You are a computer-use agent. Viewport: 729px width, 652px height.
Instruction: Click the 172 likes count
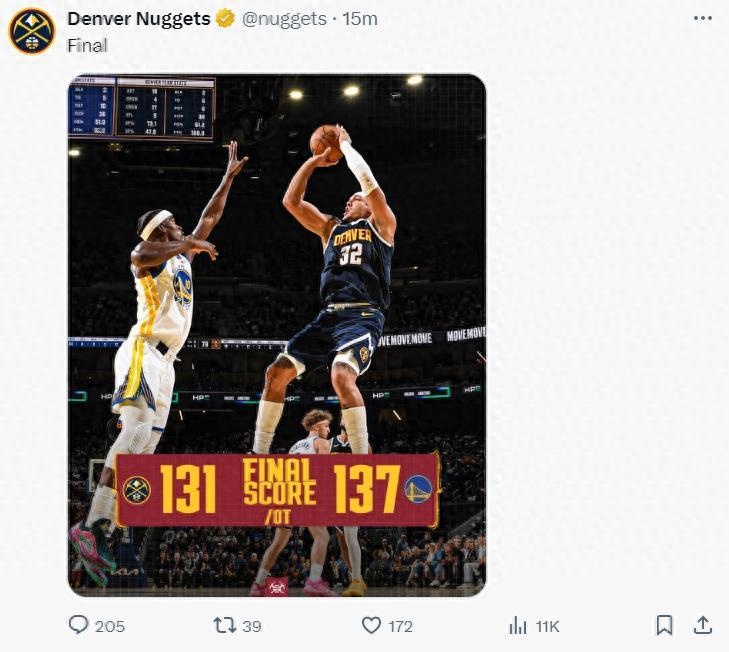(400, 627)
